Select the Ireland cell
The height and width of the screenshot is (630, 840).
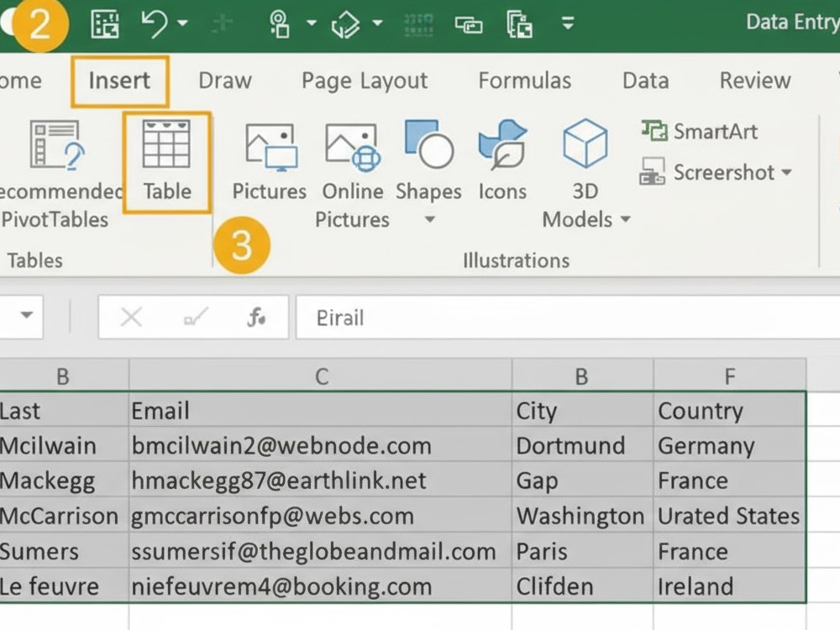click(730, 586)
